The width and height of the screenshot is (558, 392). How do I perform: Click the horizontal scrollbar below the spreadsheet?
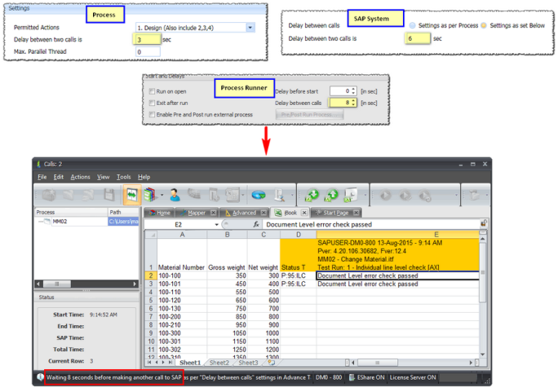tap(412, 363)
